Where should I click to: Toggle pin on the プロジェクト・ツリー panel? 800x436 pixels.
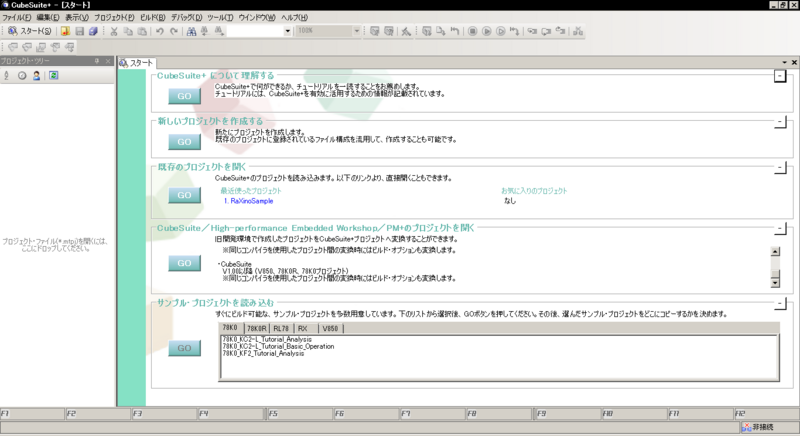coord(97,61)
